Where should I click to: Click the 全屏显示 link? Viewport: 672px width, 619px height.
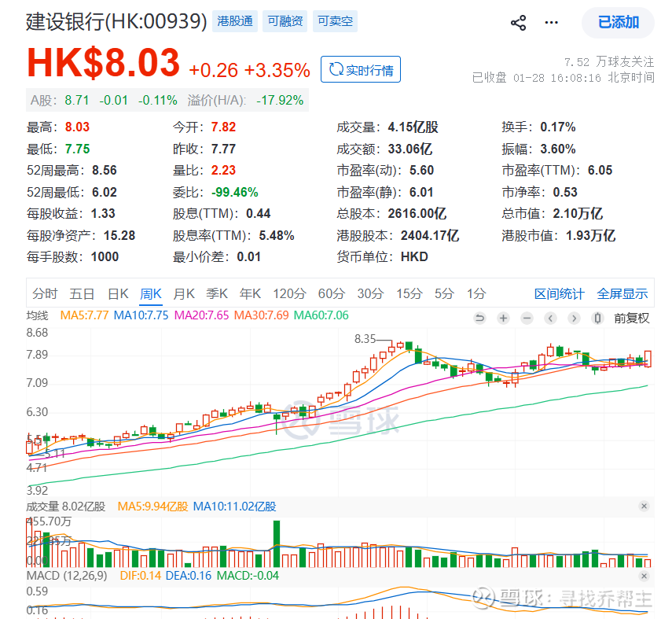622,294
